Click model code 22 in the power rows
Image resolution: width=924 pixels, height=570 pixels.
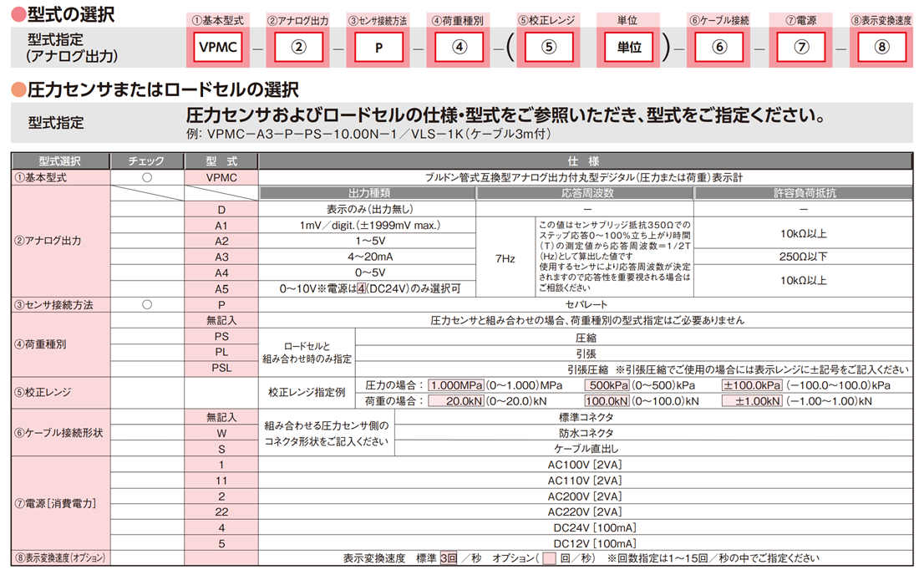tap(221, 512)
